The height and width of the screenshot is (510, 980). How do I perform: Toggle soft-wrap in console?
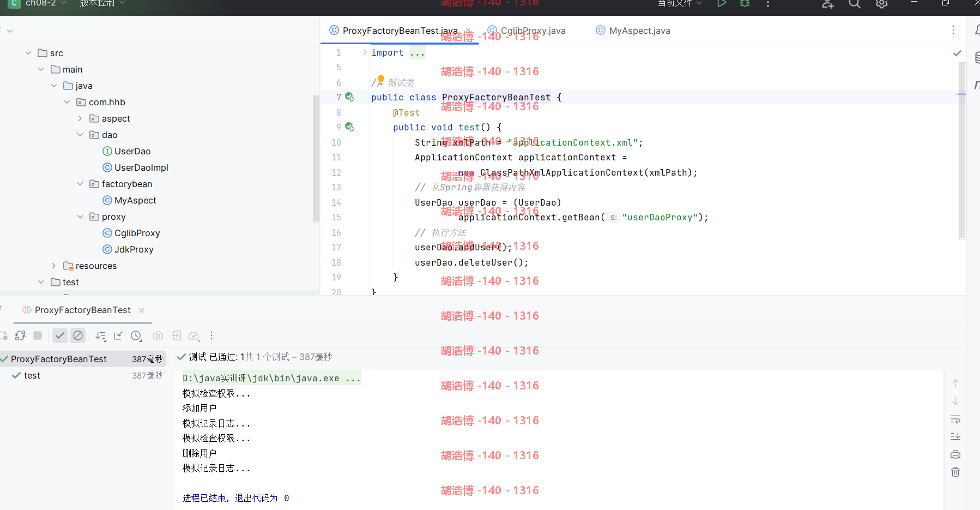coord(955,419)
